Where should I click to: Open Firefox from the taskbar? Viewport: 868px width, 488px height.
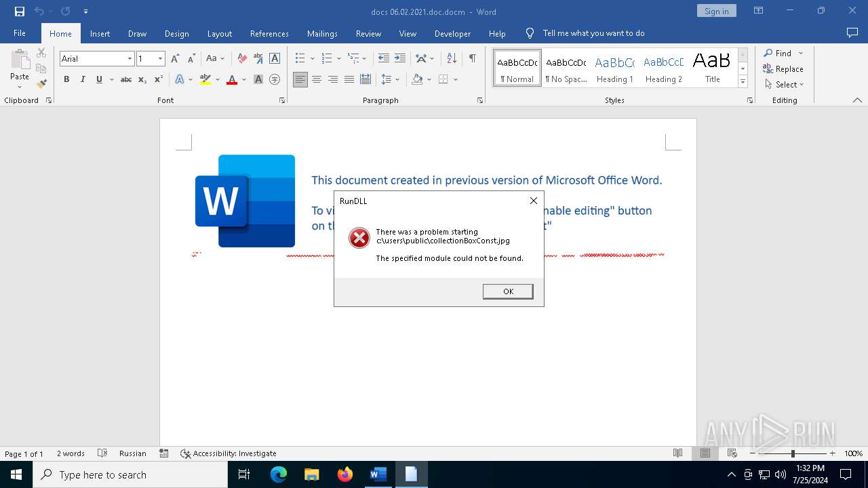click(345, 474)
